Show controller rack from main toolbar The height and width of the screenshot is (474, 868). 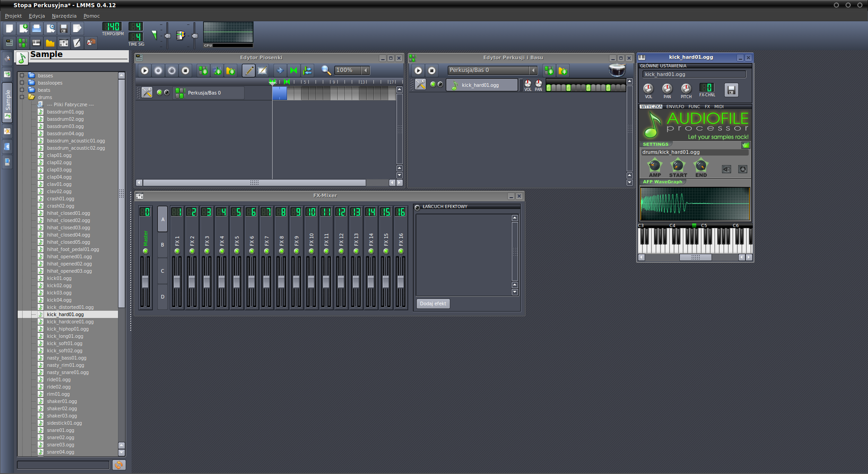pos(91,43)
